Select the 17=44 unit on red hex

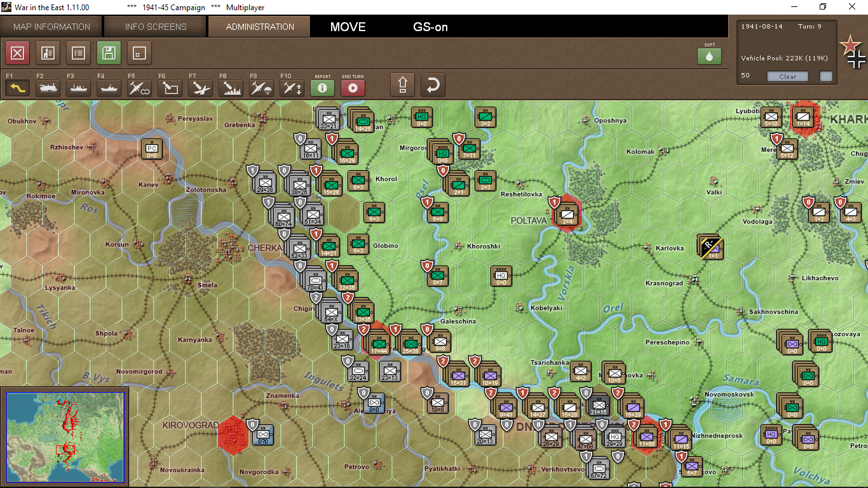pyautogui.click(x=379, y=344)
